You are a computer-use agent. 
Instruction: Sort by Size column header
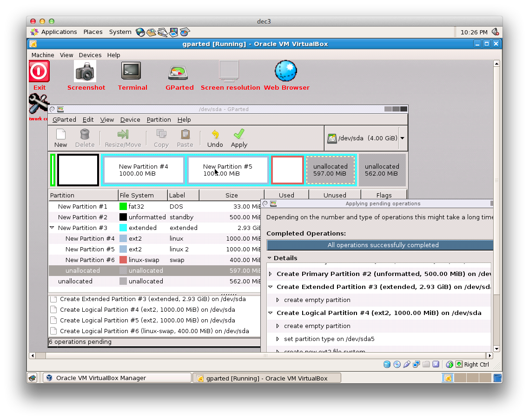pos(231,196)
